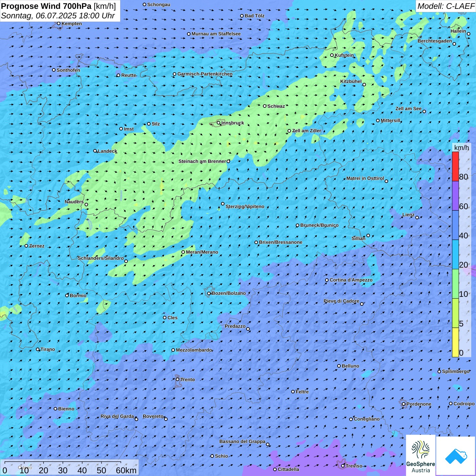This screenshot has height=476, width=476.
Task: Click the Trento city marker
Action: pyautogui.click(x=177, y=379)
